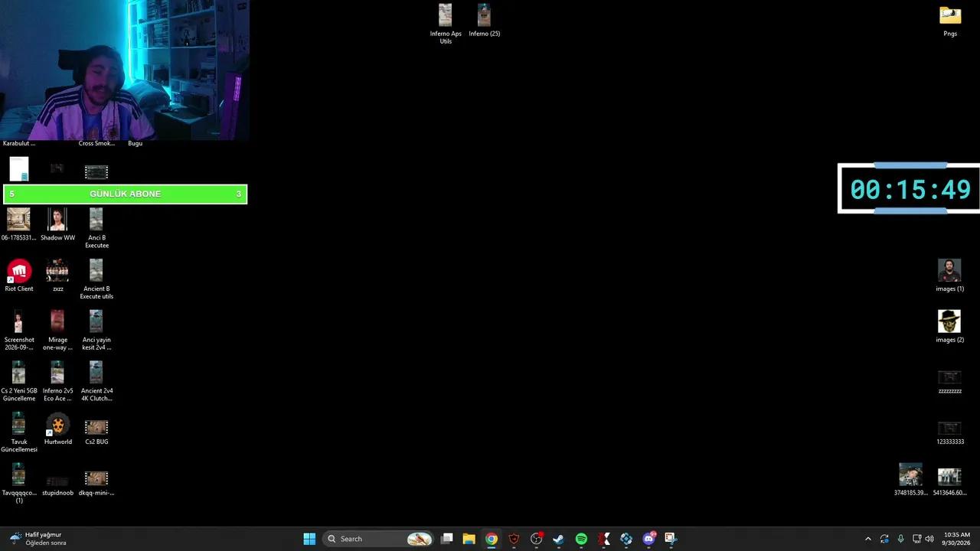Viewport: 980px width, 551px height.
Task: Click the microphone icon in system tray
Action: point(900,539)
